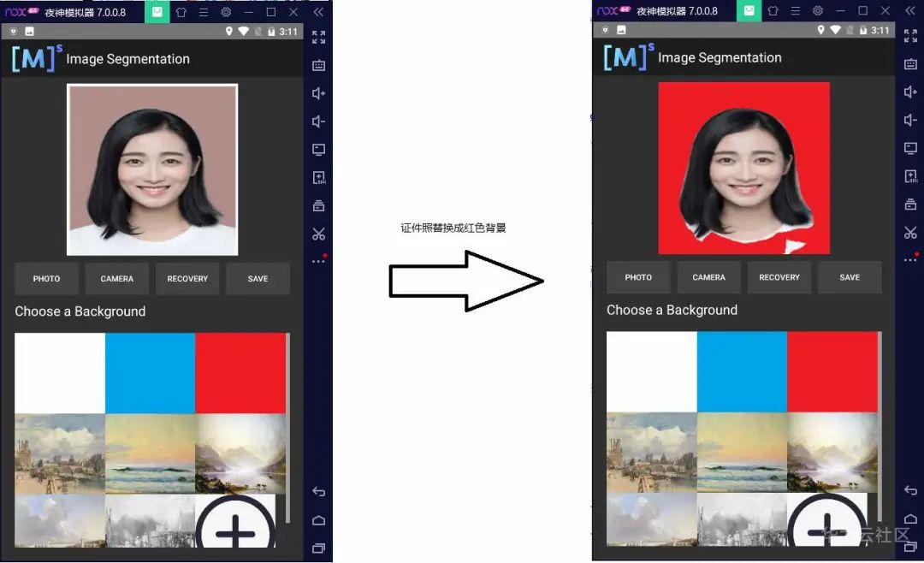Click Android back icon in left Nox sidebar
The image size is (924, 563).
(x=319, y=492)
